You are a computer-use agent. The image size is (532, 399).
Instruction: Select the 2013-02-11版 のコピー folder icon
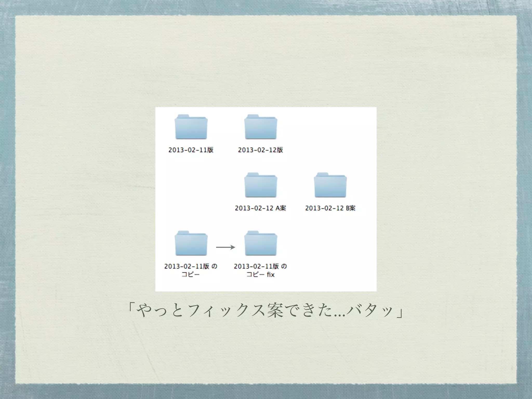191,243
